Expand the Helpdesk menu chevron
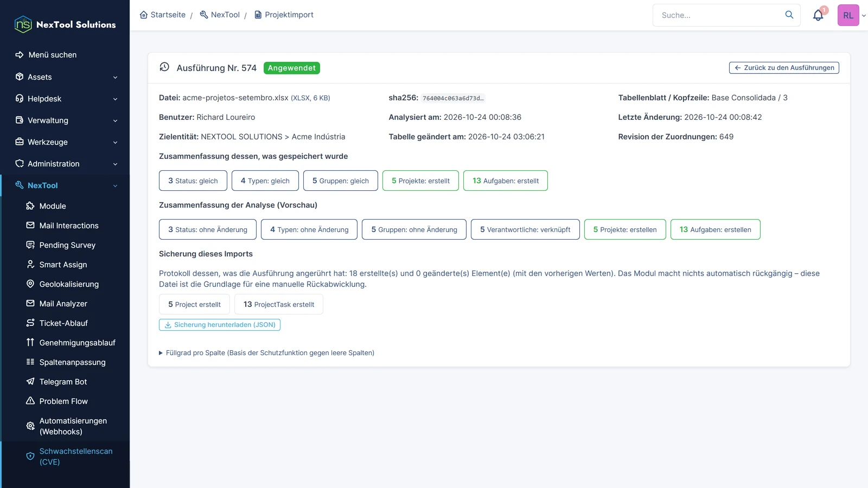868x488 pixels. (115, 99)
